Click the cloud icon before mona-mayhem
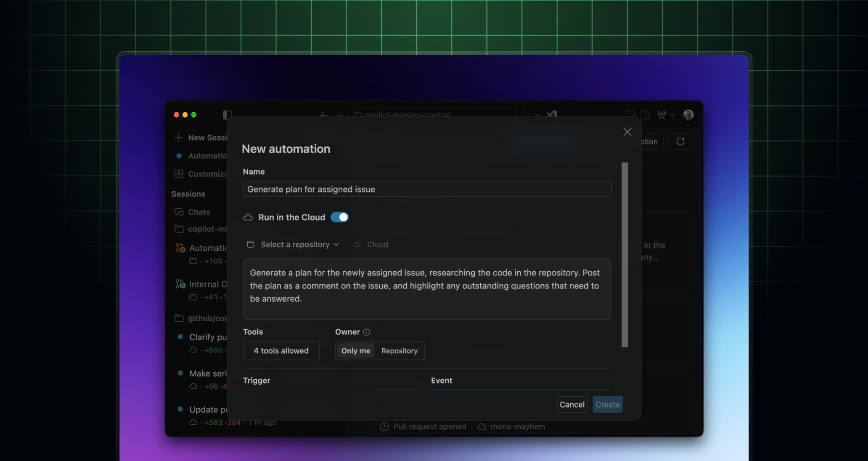Screen dimensions: 868x461 tap(482, 427)
